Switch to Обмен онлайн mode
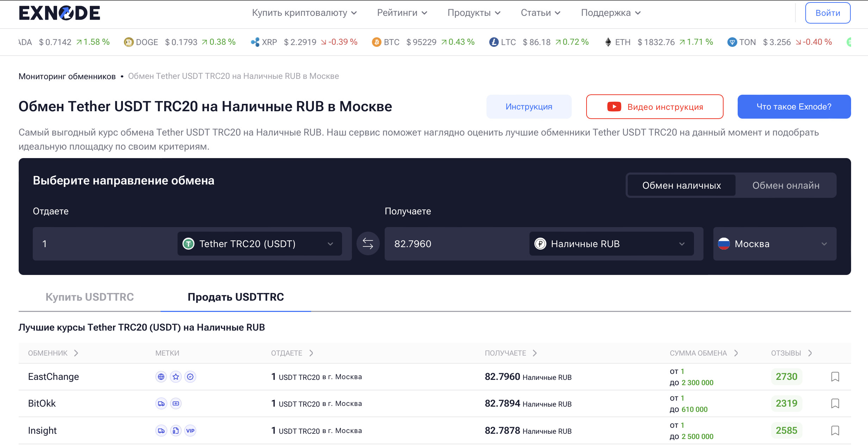 coord(786,186)
